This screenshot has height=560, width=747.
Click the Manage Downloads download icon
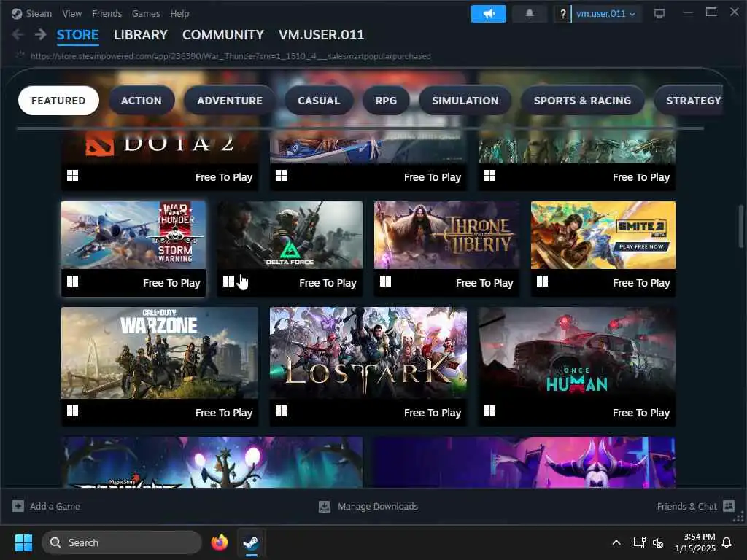pyautogui.click(x=325, y=506)
